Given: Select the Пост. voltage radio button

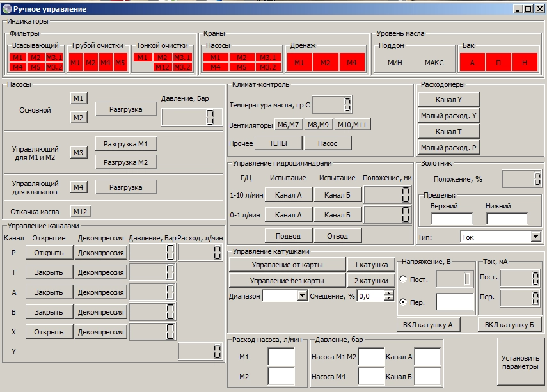Looking at the screenshot, I should click(x=403, y=279).
